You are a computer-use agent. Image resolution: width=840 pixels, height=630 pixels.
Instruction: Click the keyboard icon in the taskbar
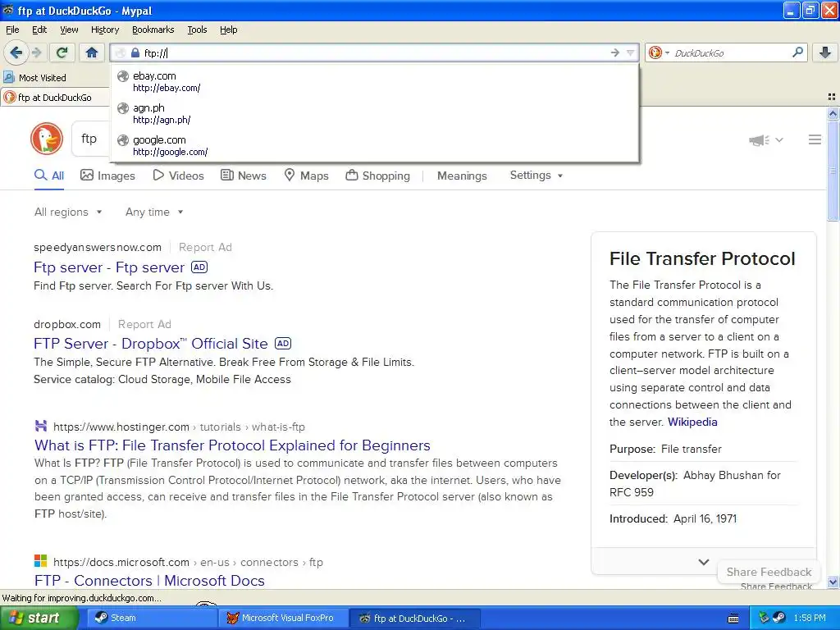(733, 619)
